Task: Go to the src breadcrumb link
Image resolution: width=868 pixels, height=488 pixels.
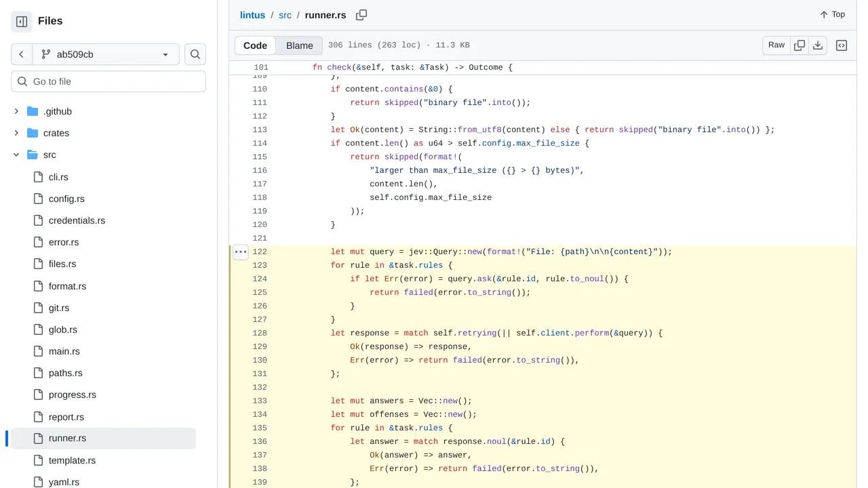Action: (285, 14)
